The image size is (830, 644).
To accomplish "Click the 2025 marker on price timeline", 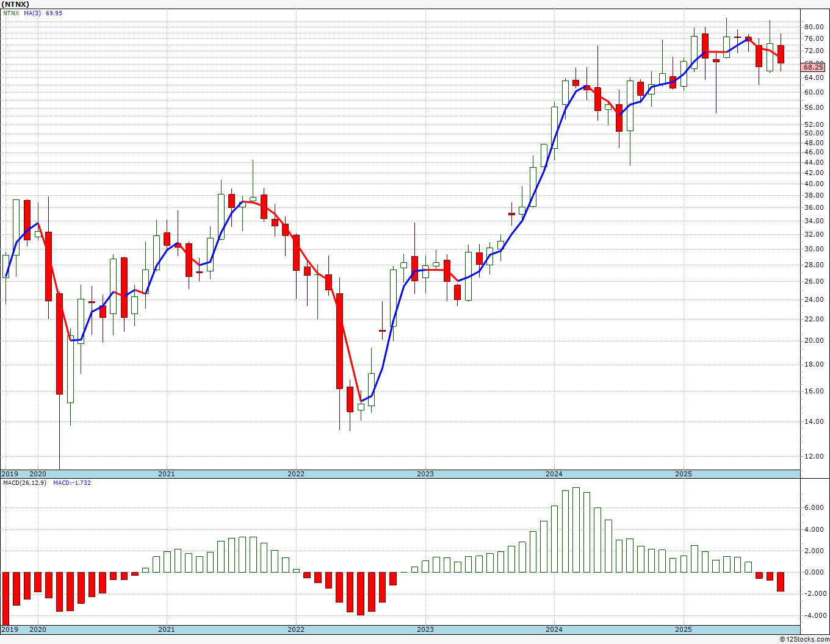I will pos(684,474).
